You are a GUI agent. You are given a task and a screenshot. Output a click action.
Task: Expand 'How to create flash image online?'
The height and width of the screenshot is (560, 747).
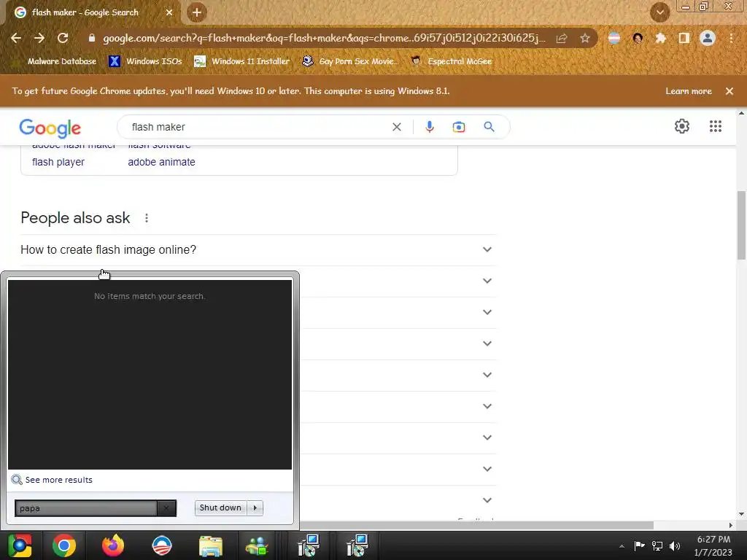258,249
